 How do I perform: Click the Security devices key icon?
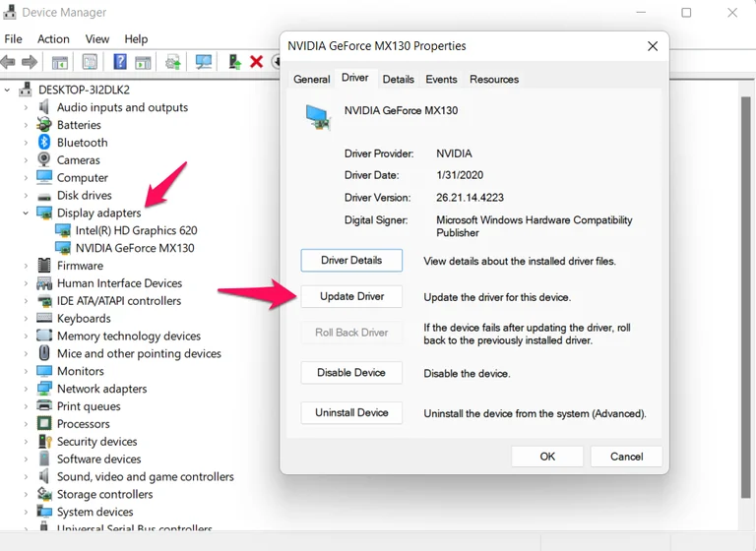coord(45,441)
